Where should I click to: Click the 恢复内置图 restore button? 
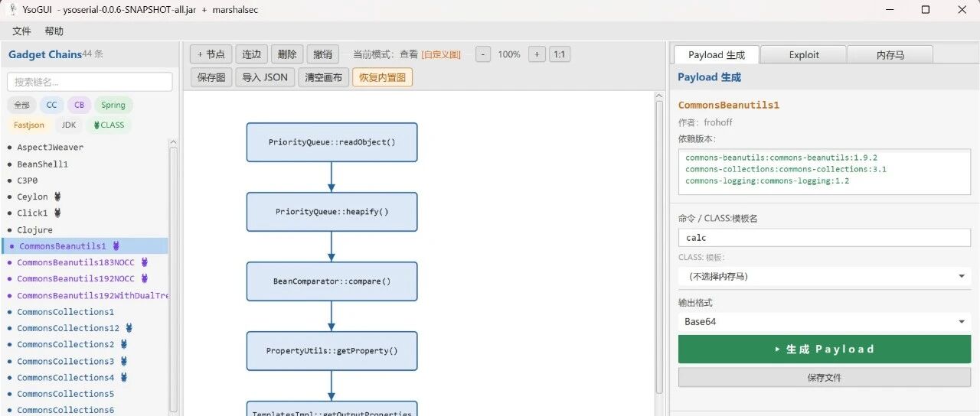point(382,77)
